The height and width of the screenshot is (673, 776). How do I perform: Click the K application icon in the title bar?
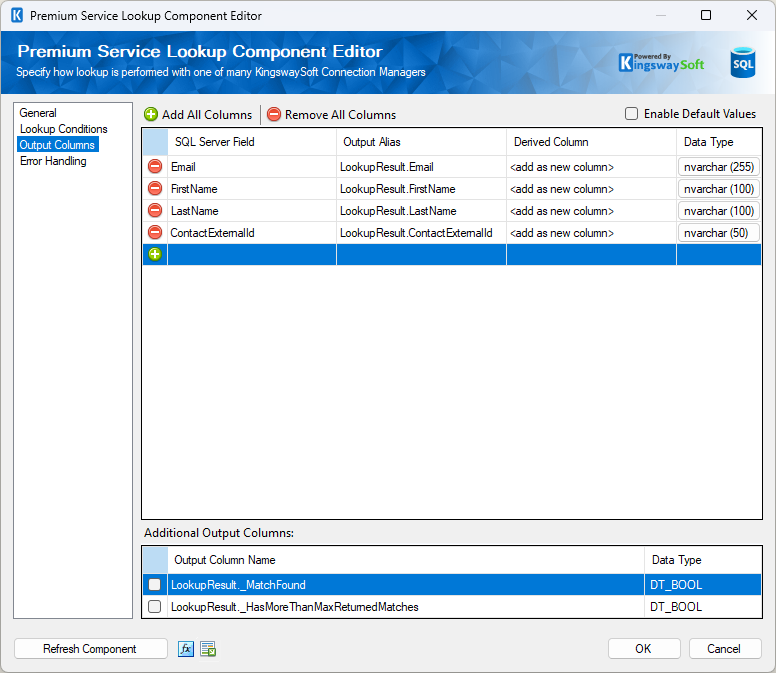click(17, 15)
